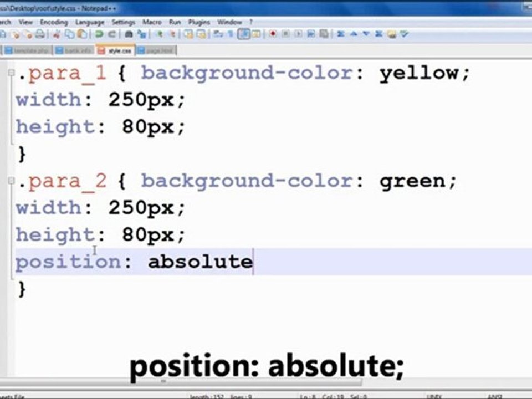
Task: Switch to the template.php tab
Action: (x=27, y=50)
